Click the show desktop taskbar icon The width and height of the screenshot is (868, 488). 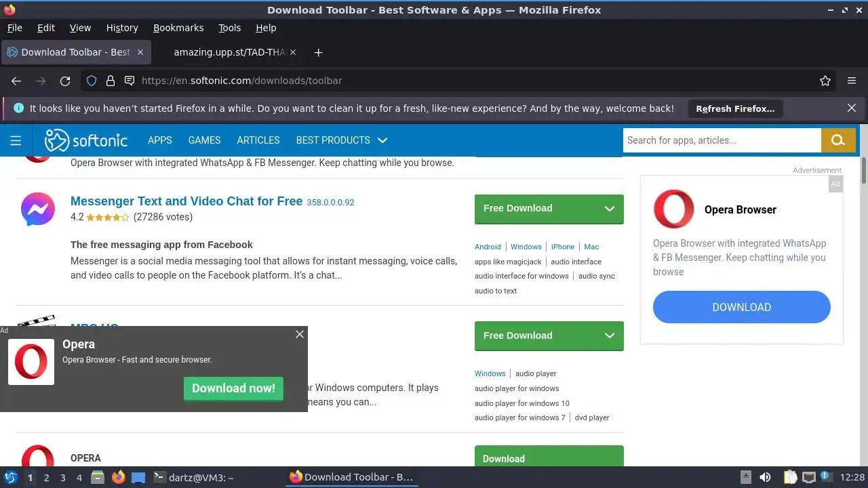[x=138, y=477]
